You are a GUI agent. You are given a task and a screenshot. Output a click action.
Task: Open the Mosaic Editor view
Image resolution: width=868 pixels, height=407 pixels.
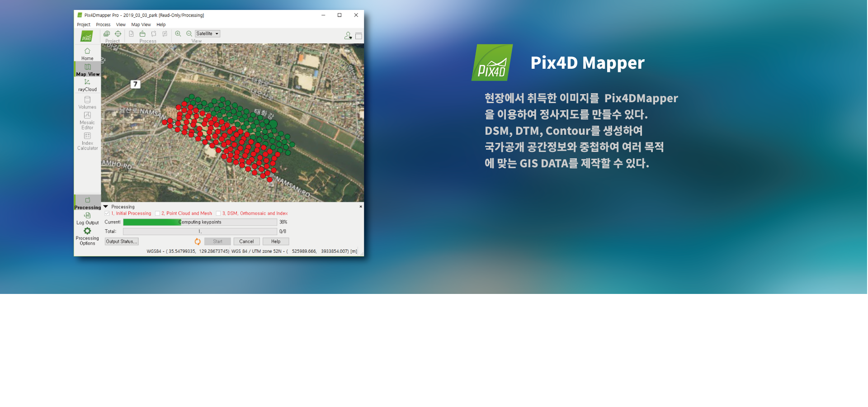tap(87, 121)
